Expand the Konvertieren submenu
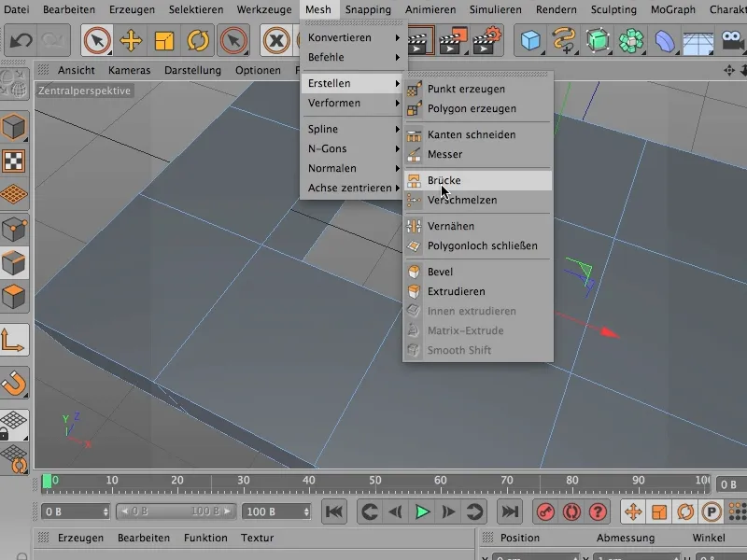The image size is (747, 560). click(x=354, y=37)
